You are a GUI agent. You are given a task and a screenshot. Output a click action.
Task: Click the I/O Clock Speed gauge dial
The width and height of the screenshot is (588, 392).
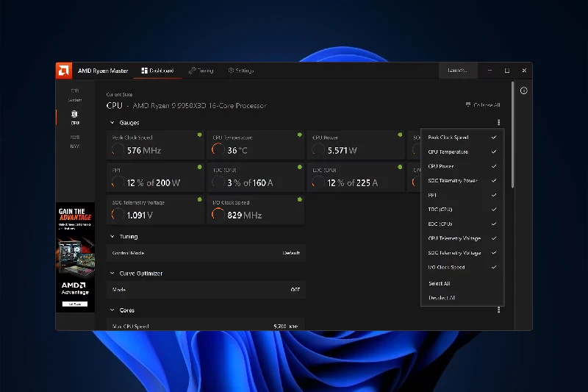coord(218,215)
